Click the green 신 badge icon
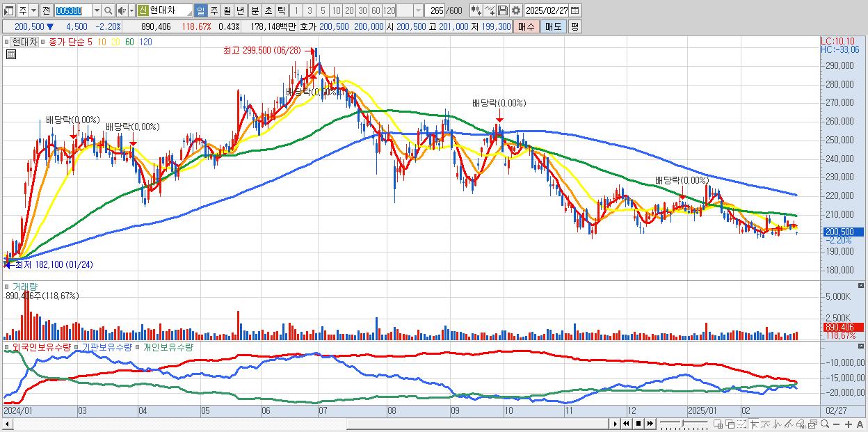This screenshot has height=432, width=868. pos(143,10)
